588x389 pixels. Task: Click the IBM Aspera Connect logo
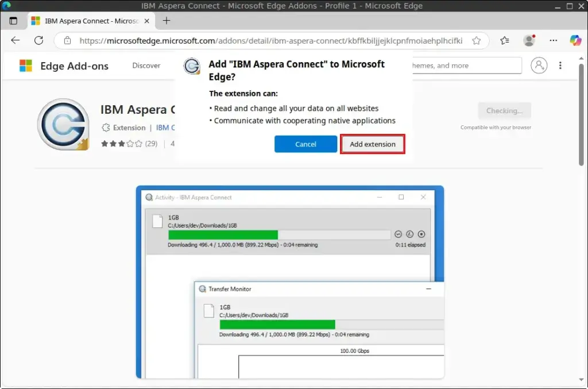point(63,125)
